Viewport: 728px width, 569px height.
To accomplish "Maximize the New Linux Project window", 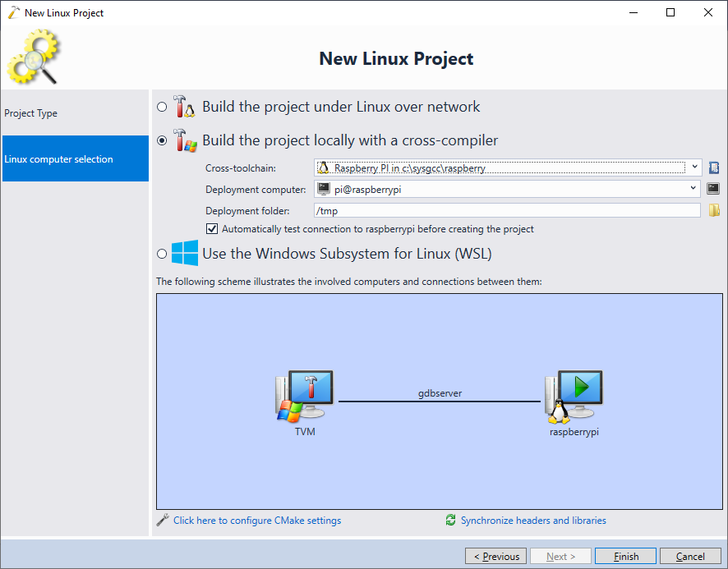I will 670,12.
